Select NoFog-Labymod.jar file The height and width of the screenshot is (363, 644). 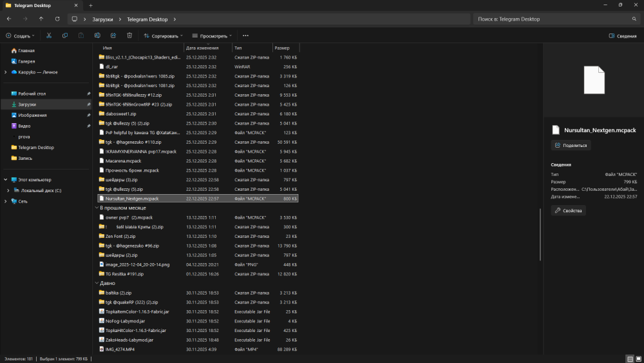click(x=198, y=321)
